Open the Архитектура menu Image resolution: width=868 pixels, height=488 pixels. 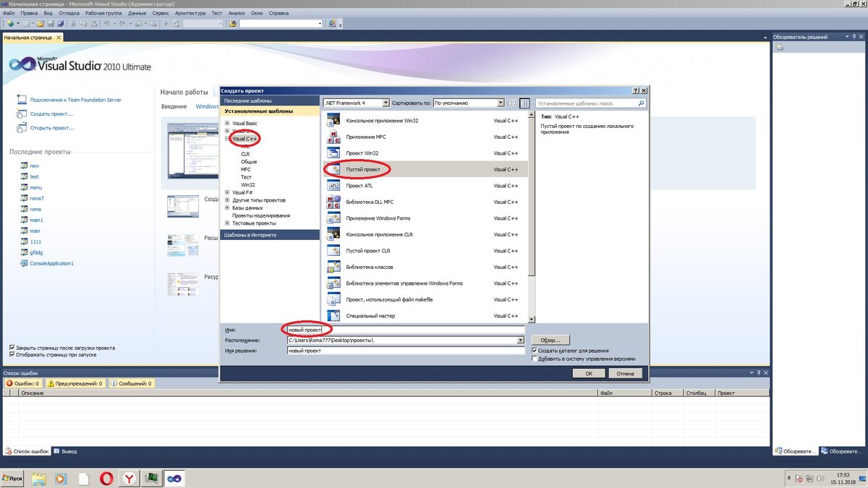pos(190,13)
